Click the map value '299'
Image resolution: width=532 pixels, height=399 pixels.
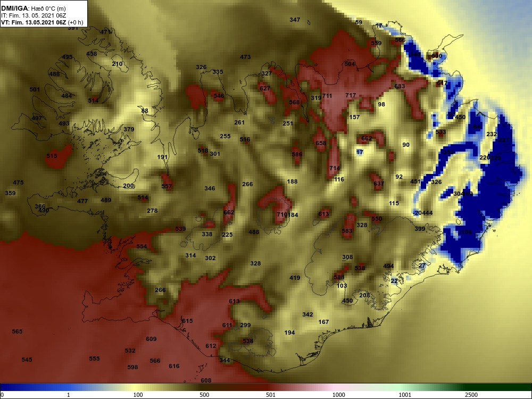[245, 325]
